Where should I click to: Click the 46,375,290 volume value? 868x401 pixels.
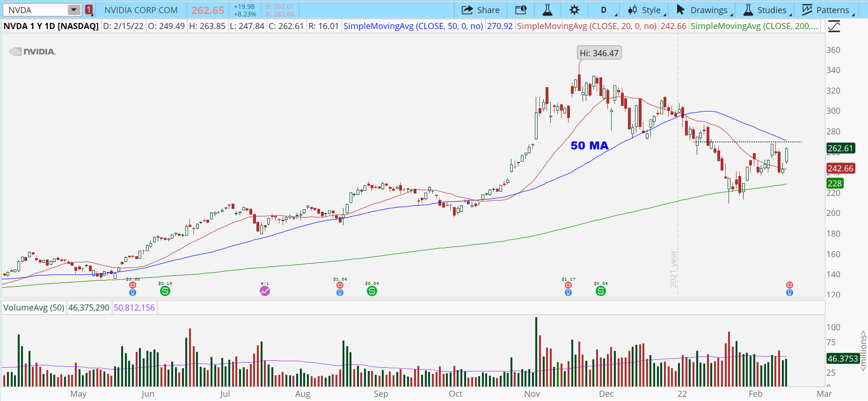pyautogui.click(x=89, y=308)
